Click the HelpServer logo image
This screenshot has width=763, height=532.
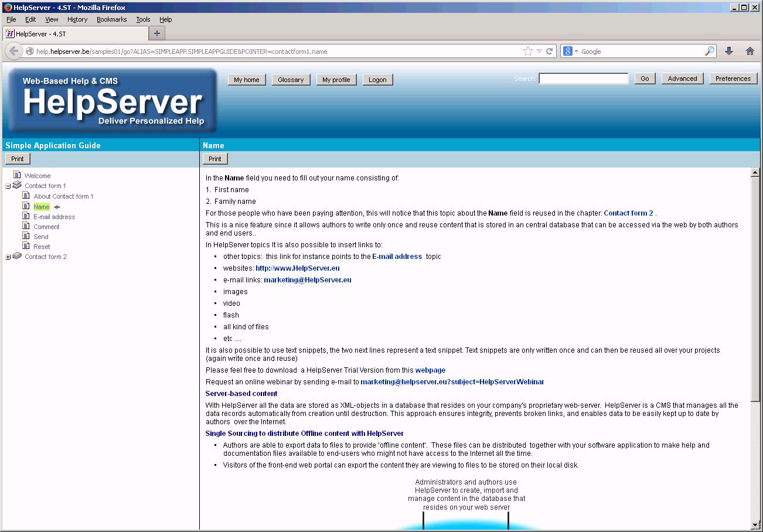coord(110,100)
